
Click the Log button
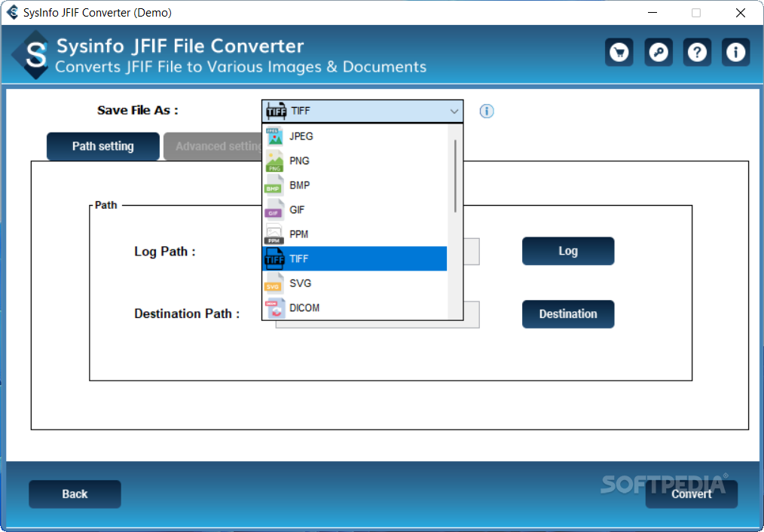(568, 251)
